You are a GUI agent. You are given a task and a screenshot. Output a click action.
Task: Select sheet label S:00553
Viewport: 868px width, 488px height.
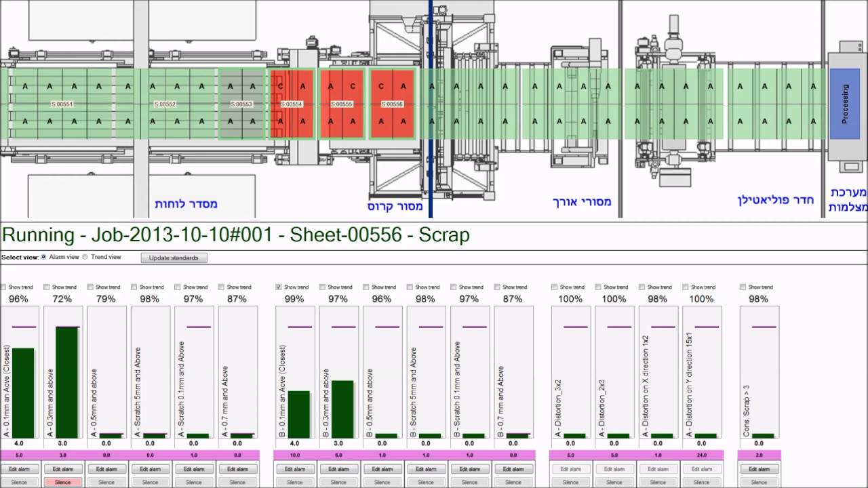241,104
